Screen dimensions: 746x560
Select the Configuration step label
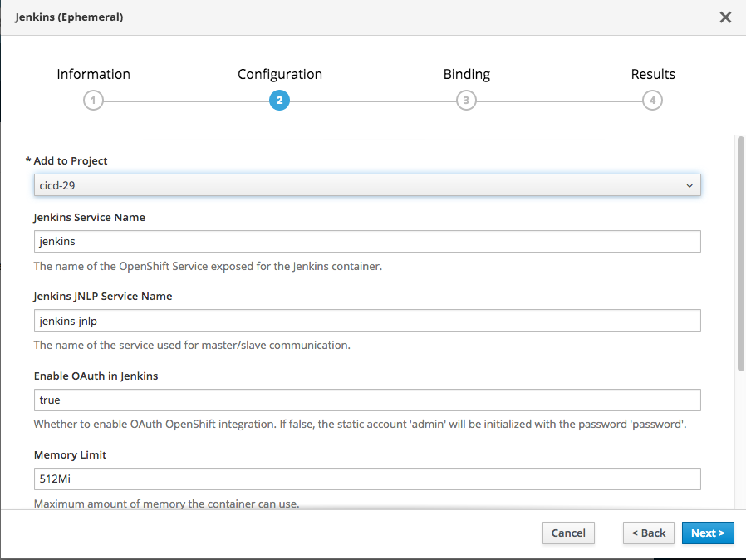click(x=280, y=75)
